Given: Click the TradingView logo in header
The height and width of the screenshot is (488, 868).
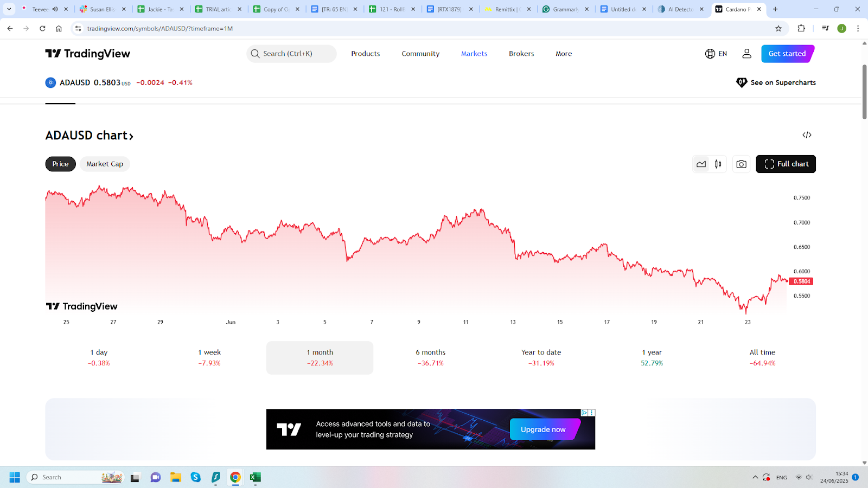Looking at the screenshot, I should 87,54.
